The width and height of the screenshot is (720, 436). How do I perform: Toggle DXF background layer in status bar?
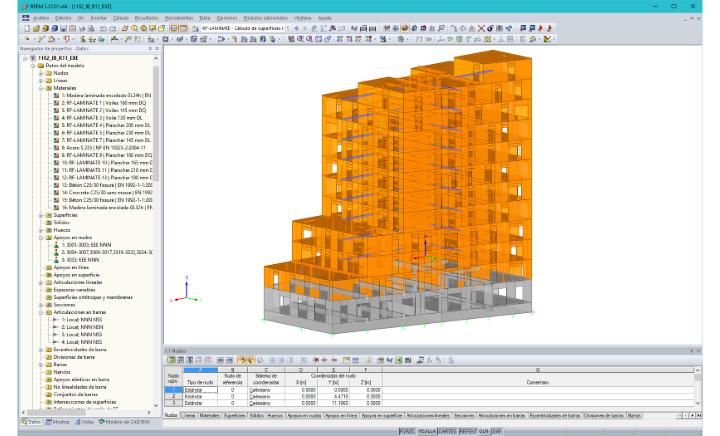point(497,431)
